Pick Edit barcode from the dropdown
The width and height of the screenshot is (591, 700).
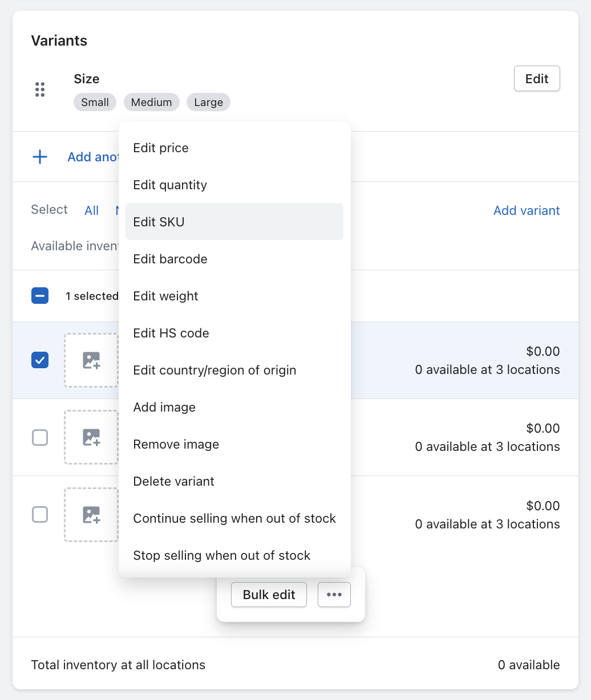170,259
